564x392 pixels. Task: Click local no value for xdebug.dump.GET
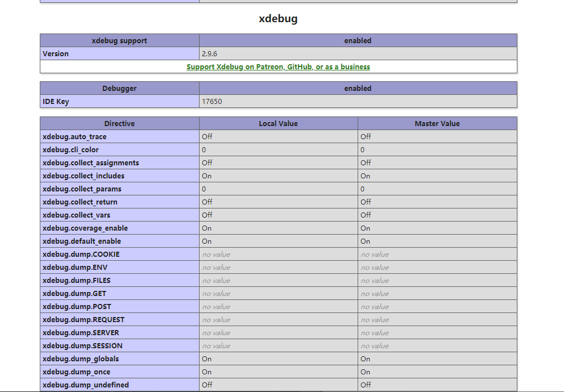[x=216, y=294]
